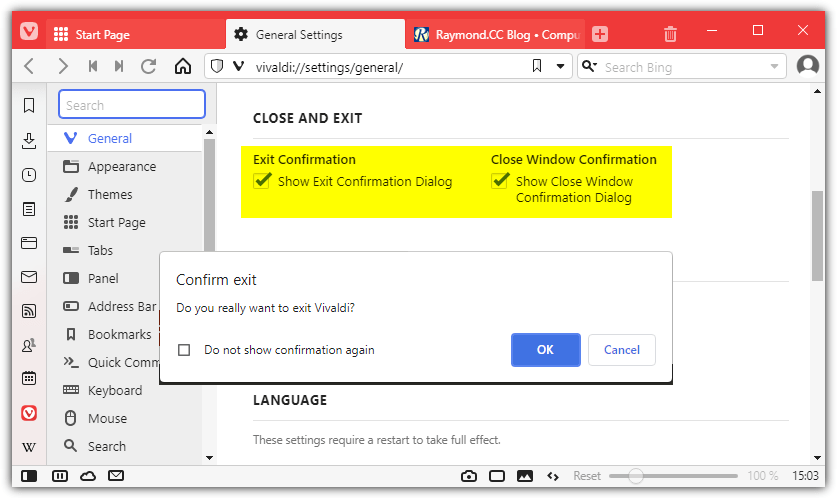Open the Mail panel
837x498 pixels.
point(29,277)
